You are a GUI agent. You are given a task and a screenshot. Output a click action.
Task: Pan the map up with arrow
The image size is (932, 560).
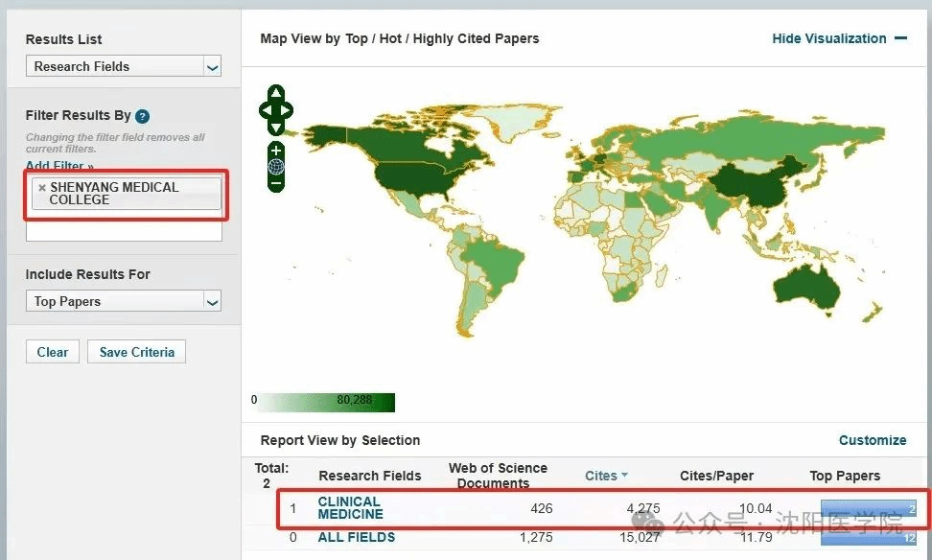coord(276,93)
